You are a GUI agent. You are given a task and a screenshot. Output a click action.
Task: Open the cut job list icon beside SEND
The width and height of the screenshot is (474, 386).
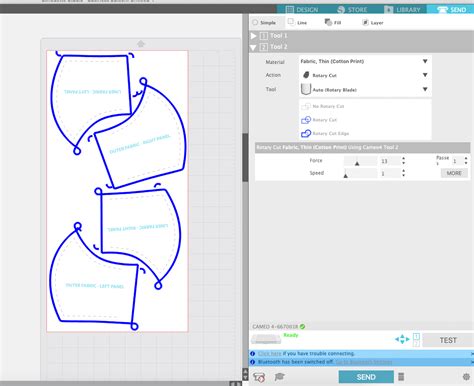[x=401, y=377]
